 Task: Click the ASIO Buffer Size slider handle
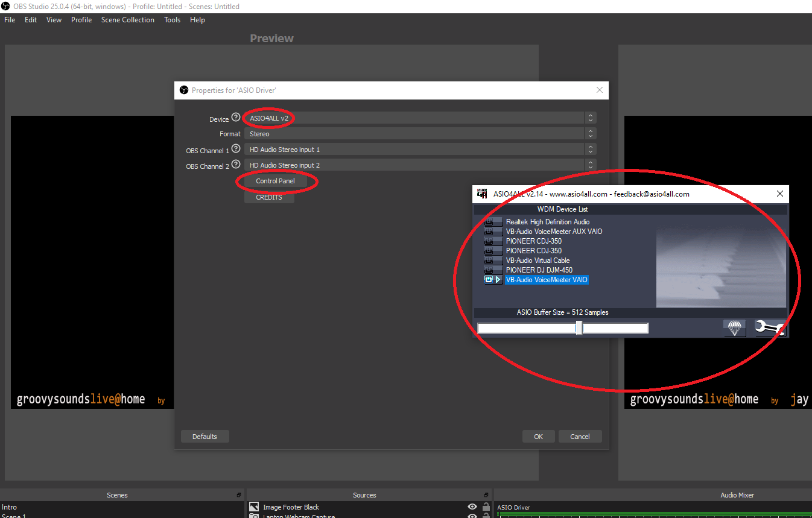579,327
